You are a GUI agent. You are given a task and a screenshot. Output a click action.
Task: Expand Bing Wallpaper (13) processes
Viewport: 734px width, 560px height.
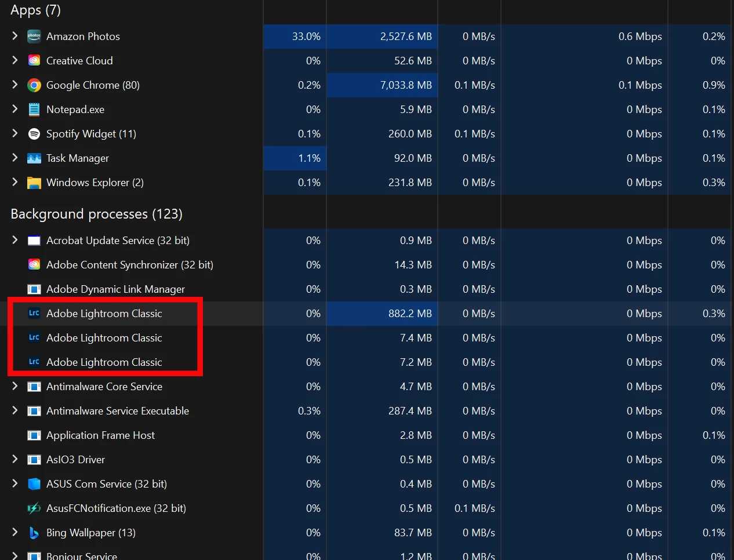pyautogui.click(x=15, y=532)
